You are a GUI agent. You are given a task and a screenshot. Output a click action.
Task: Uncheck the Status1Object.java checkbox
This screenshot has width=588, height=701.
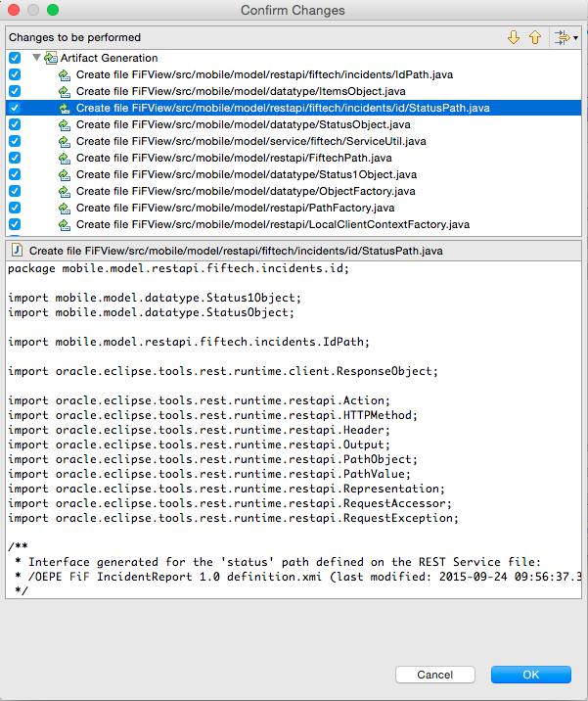15,174
